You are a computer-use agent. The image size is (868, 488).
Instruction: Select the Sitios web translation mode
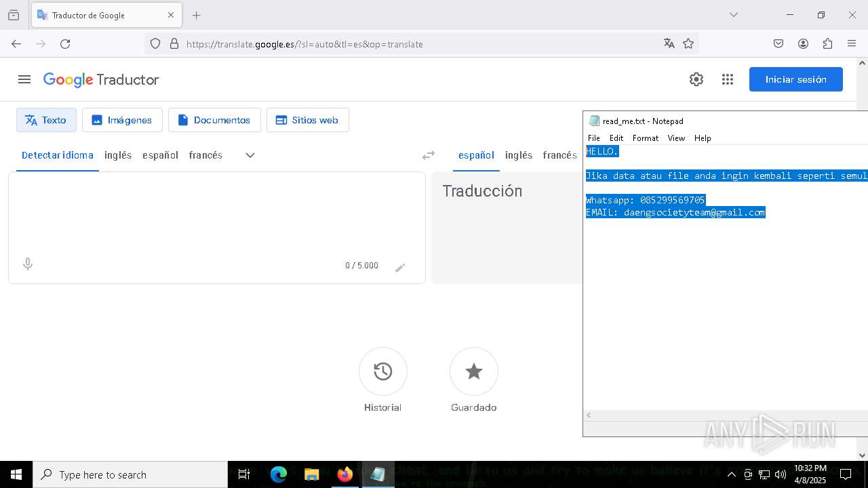307,120
